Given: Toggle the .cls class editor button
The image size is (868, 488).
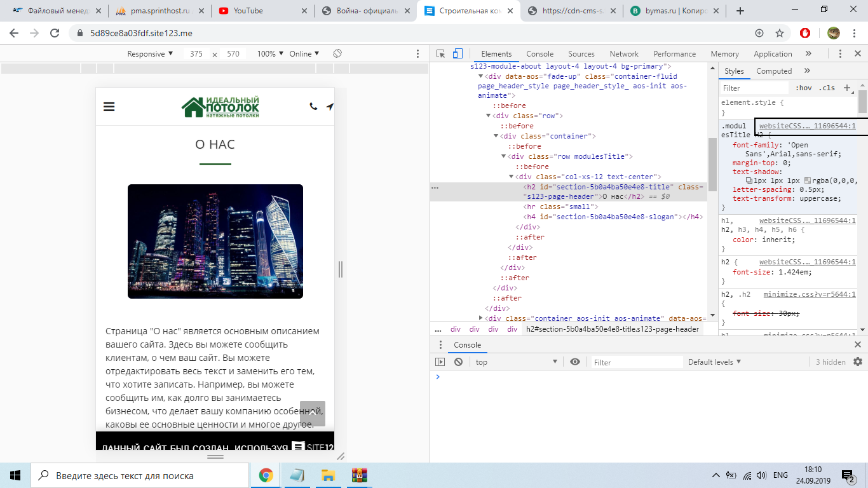Looking at the screenshot, I should pyautogui.click(x=827, y=88).
